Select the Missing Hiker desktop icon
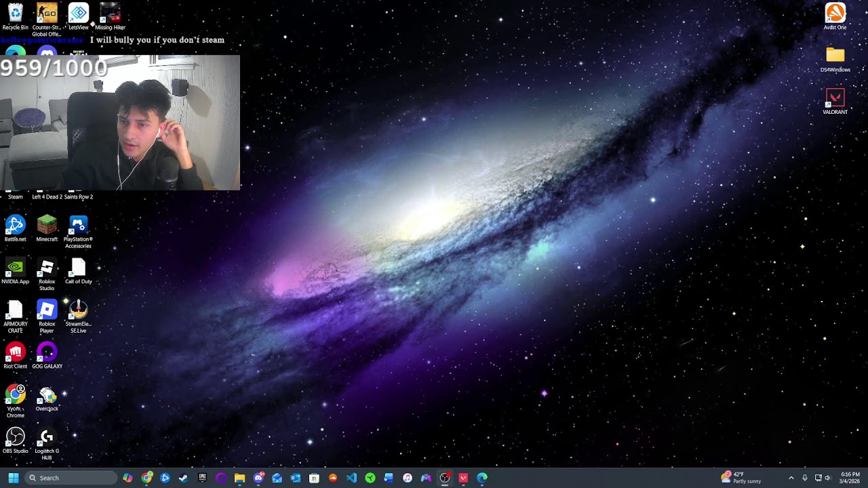The image size is (868, 488). click(x=110, y=17)
